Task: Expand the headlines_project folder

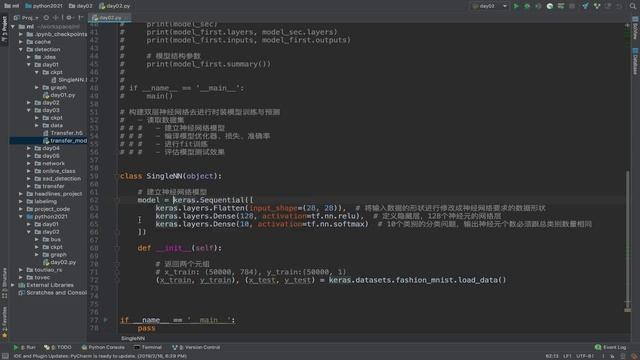Action: tap(21, 194)
